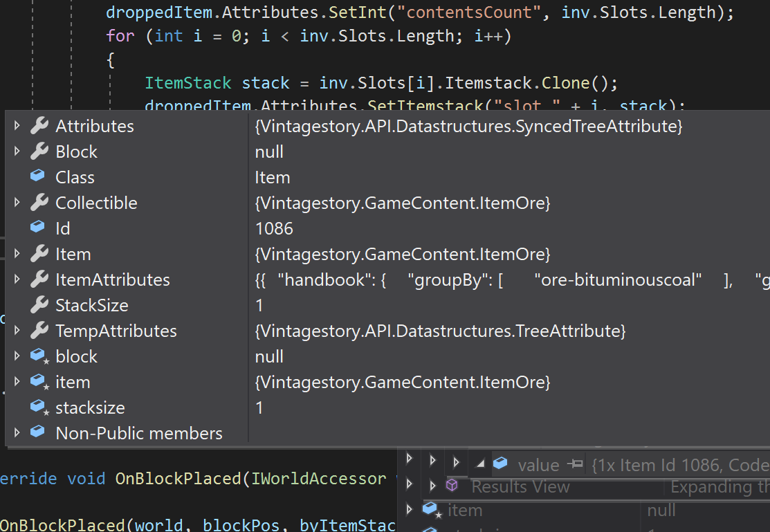Click the wrench icon beside ItemAttributes
770x532 pixels.
tap(39, 279)
